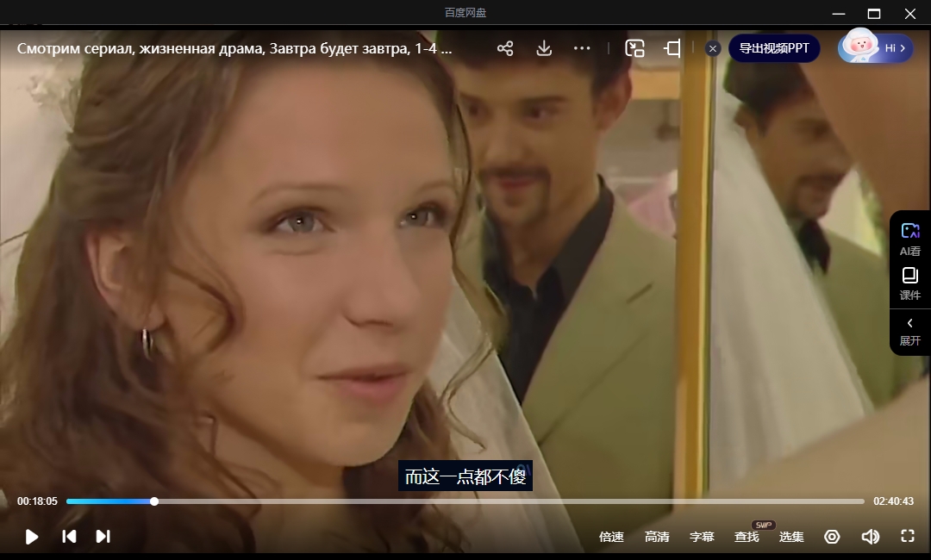Click the 查找 search feature
Viewport: 931px width, 560px height.
747,537
